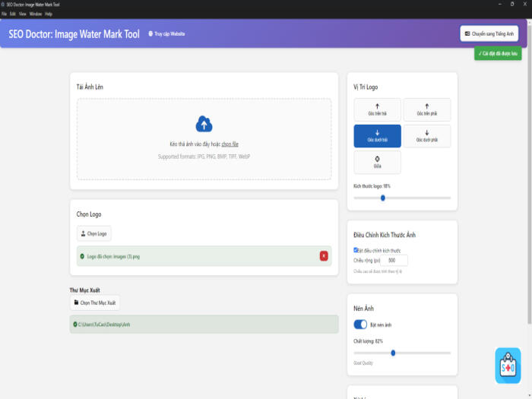Click 'Chuyển sang Tiếng Anh' language button

click(x=489, y=33)
